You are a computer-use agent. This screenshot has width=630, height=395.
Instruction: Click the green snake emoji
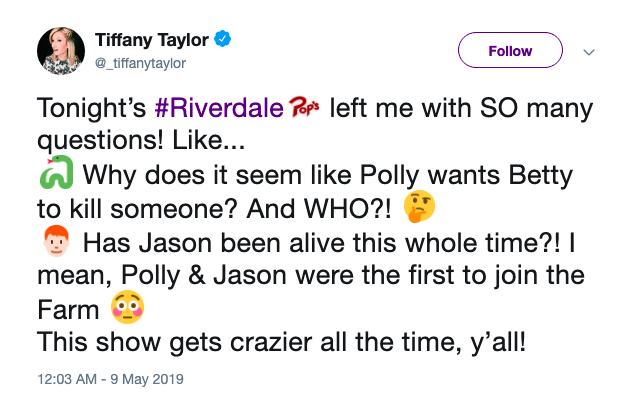pos(56,172)
